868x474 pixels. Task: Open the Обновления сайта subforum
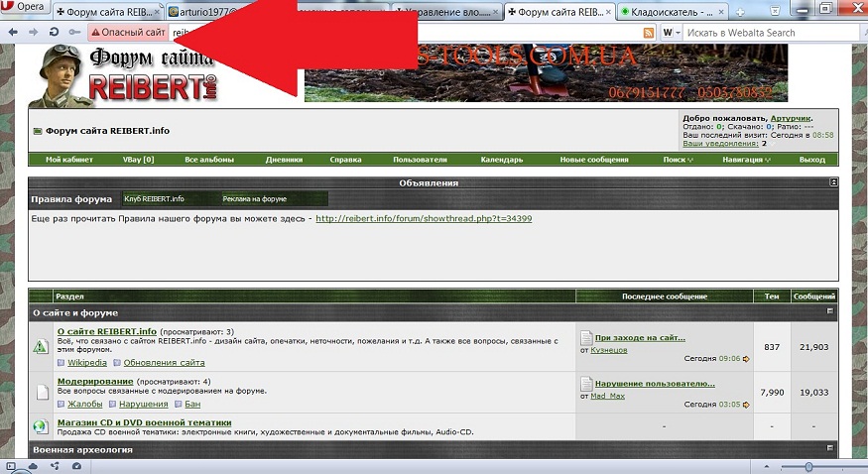164,363
